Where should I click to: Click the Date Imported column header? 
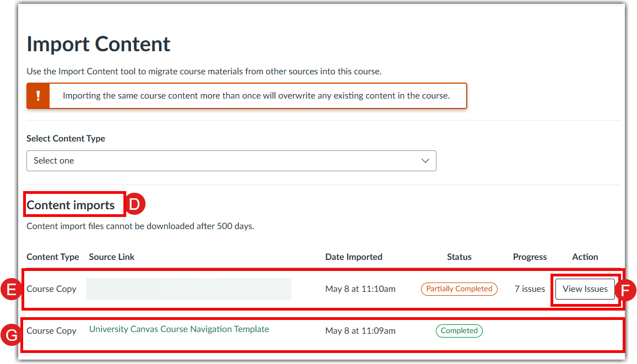click(354, 257)
